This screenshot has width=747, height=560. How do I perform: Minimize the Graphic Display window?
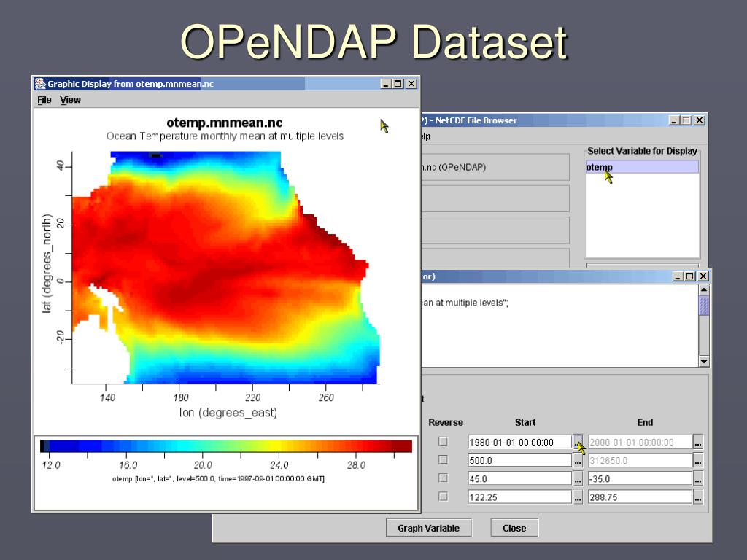click(387, 84)
